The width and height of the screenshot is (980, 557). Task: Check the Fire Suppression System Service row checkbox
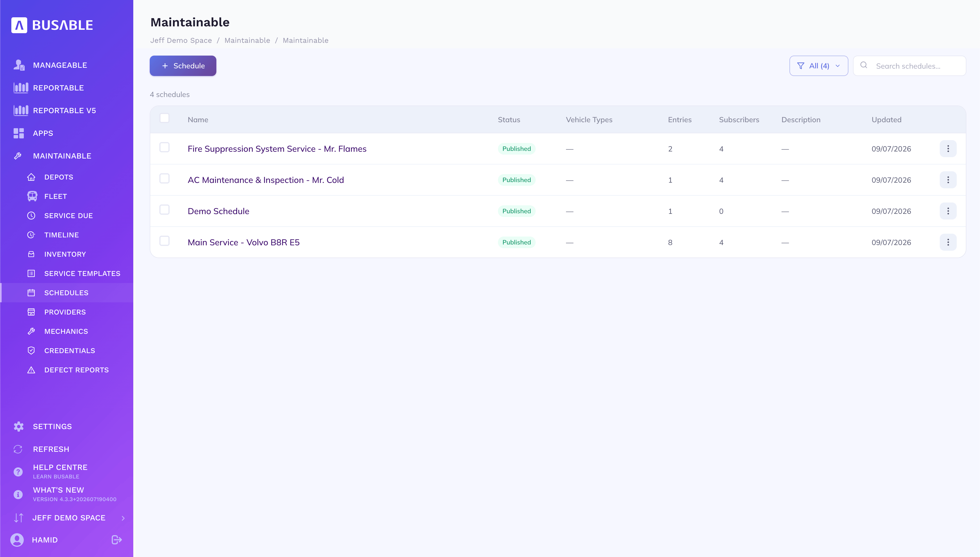pyautogui.click(x=164, y=147)
